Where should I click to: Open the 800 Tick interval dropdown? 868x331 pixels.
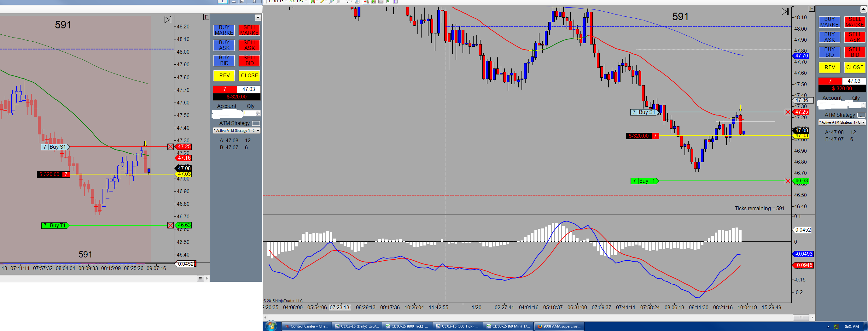click(x=298, y=1)
